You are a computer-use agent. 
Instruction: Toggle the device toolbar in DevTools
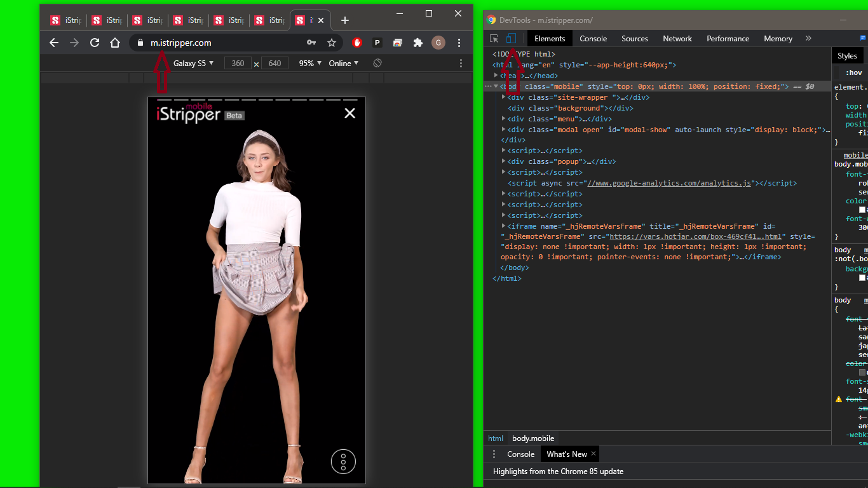(x=511, y=39)
